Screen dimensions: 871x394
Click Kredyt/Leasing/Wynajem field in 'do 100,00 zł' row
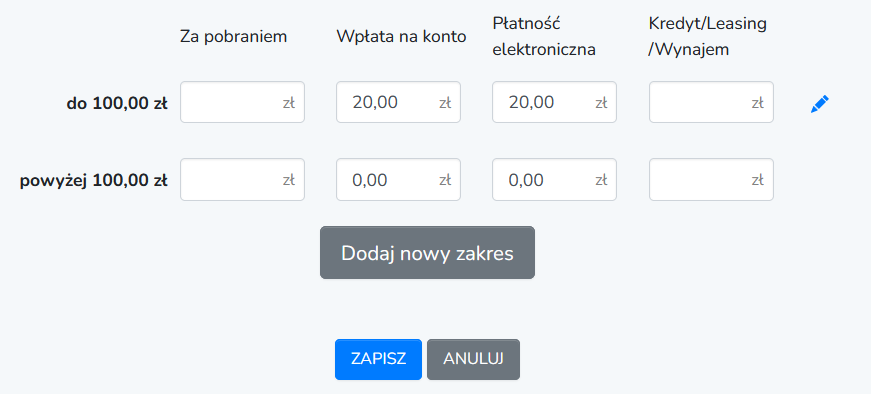click(x=711, y=102)
